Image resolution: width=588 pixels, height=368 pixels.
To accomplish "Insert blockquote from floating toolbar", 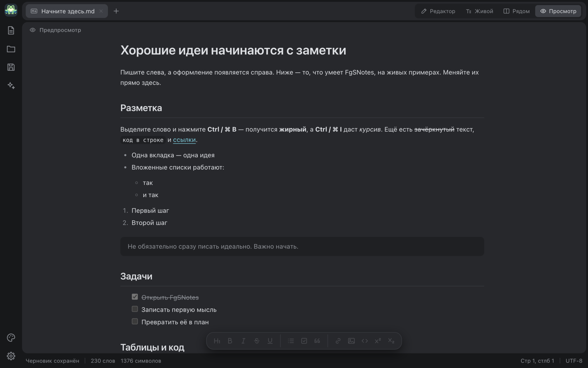I will point(317,341).
